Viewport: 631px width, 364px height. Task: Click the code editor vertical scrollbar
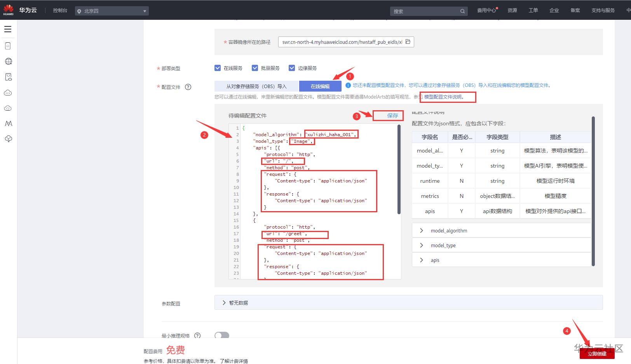click(399, 169)
